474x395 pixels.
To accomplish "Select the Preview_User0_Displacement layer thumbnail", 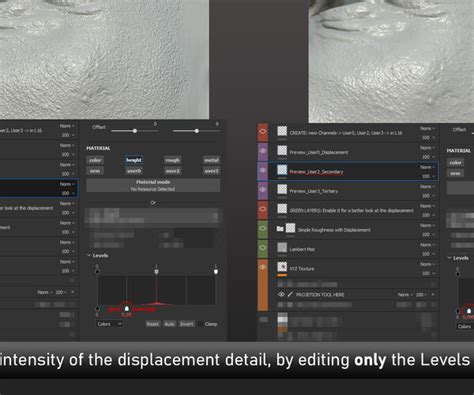I will [282, 151].
